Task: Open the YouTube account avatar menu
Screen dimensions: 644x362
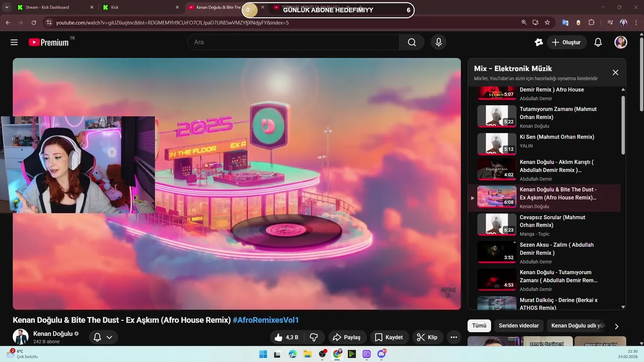Action: (x=620, y=42)
